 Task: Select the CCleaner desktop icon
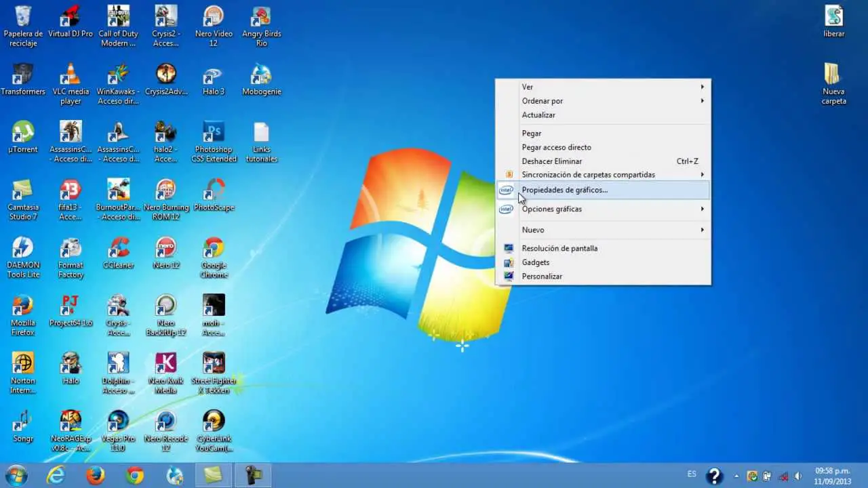(x=119, y=253)
